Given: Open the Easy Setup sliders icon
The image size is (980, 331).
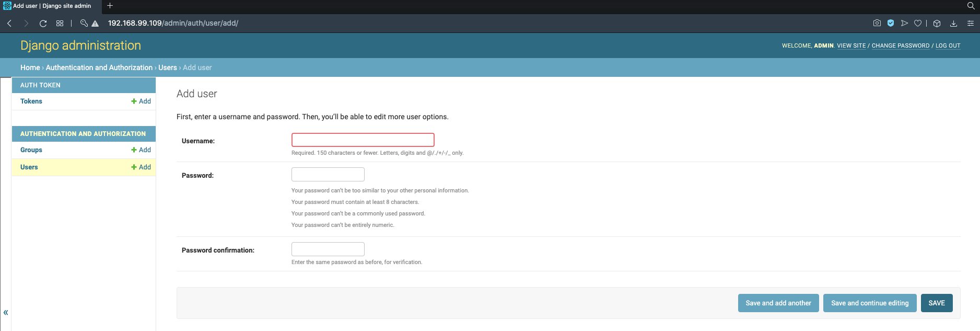Looking at the screenshot, I should [970, 23].
